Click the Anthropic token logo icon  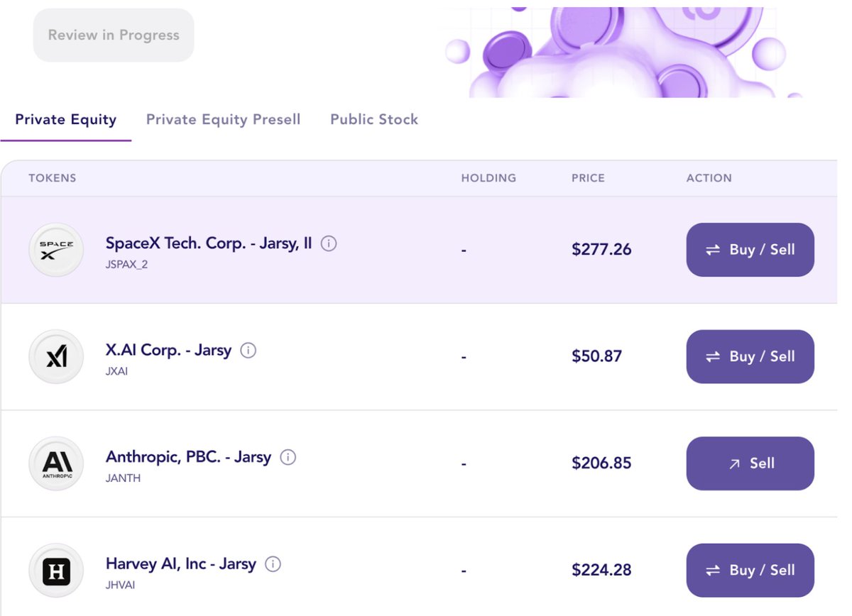coord(56,463)
